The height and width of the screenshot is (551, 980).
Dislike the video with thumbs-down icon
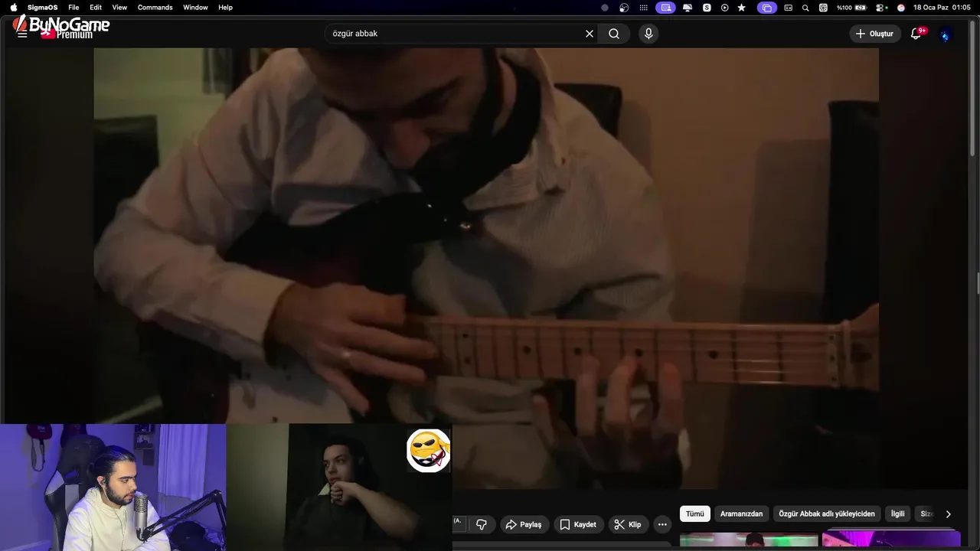point(482,524)
